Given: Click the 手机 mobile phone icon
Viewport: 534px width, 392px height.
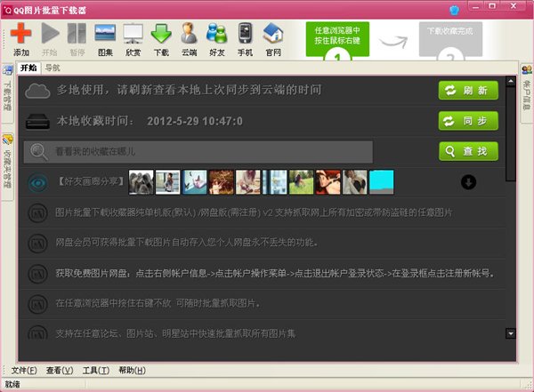Looking at the screenshot, I should click(245, 33).
